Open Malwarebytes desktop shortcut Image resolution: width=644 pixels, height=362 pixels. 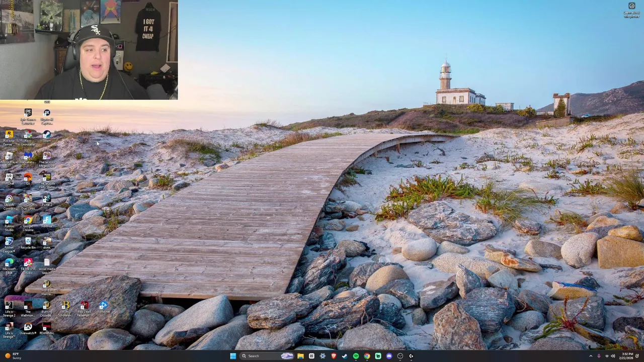click(x=28, y=158)
